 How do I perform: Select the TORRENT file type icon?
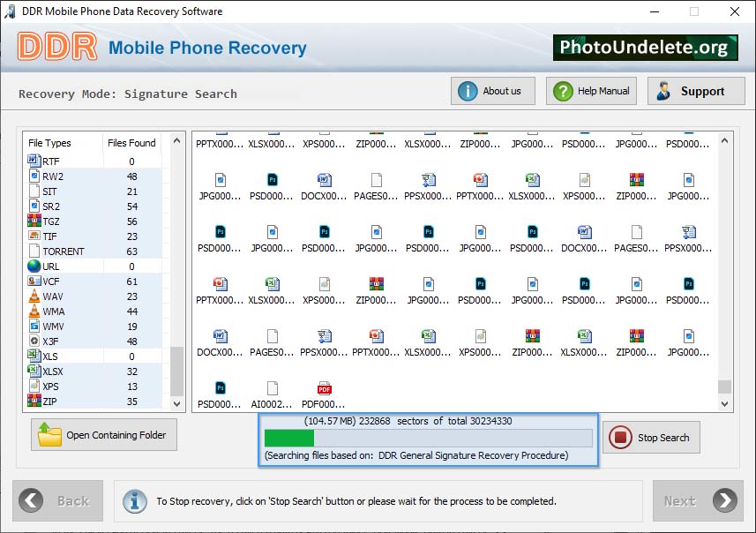[34, 251]
